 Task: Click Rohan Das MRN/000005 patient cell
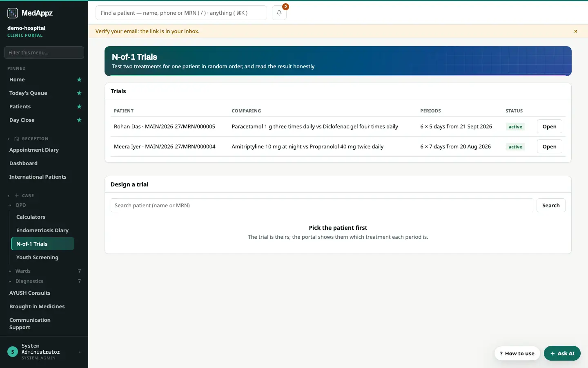165,127
